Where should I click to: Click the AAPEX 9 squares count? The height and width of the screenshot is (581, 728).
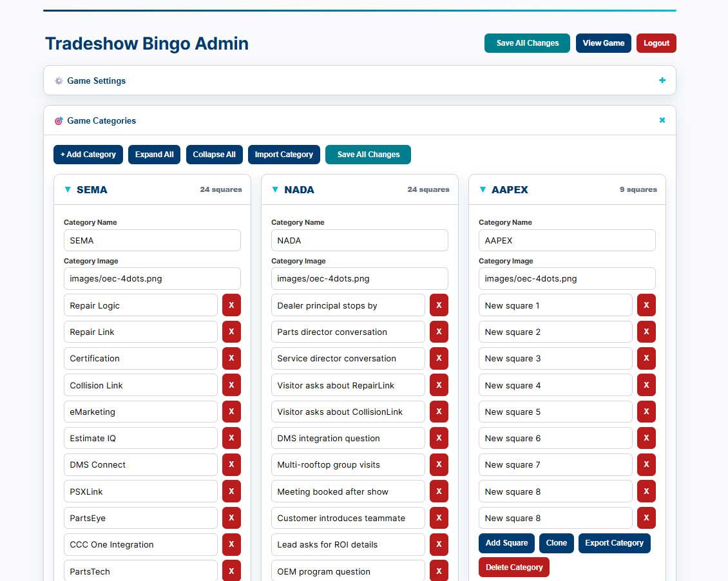tap(638, 189)
